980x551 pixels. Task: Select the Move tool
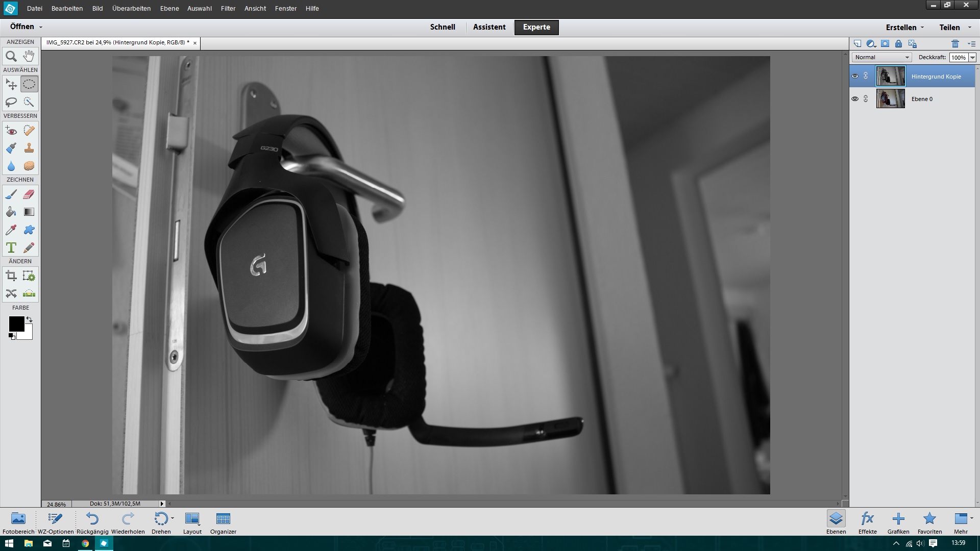click(x=11, y=84)
